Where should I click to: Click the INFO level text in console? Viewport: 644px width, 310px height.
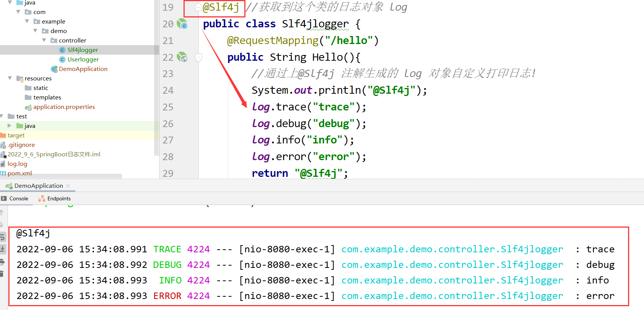[x=170, y=280]
